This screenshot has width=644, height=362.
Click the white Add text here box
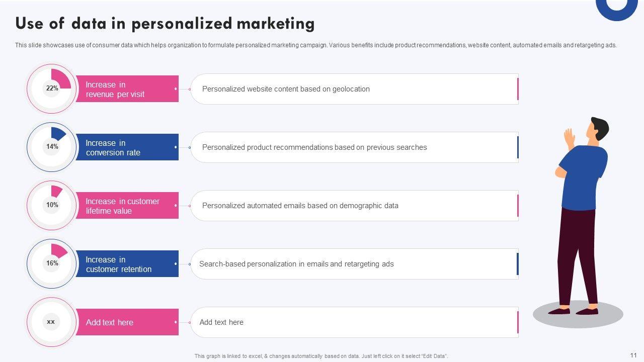354,322
